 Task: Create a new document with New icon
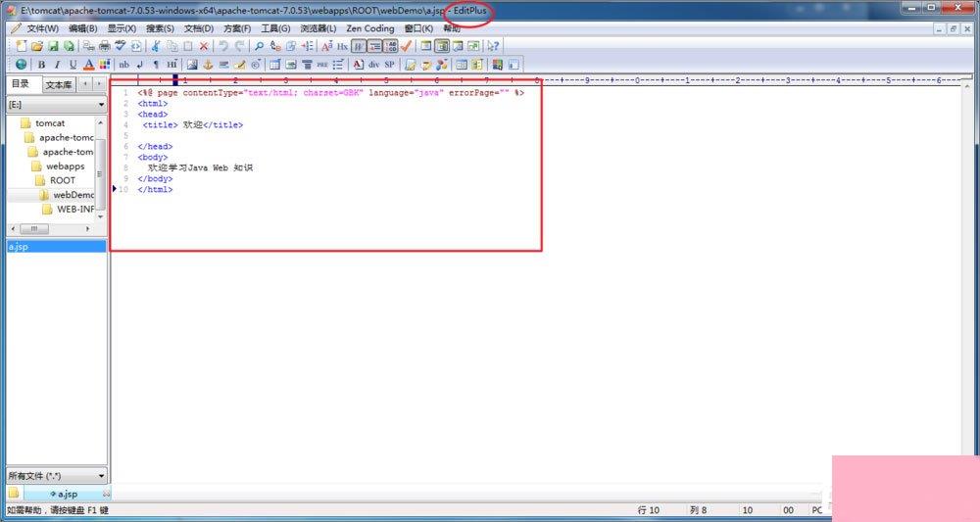pyautogui.click(x=22, y=46)
